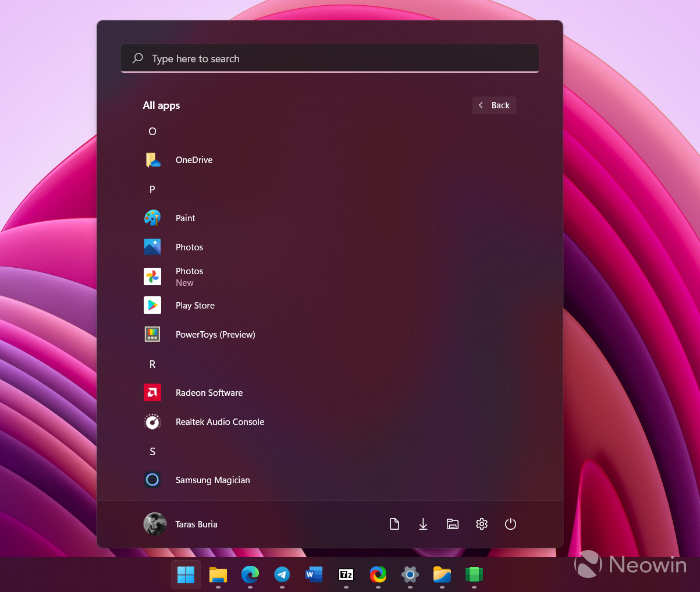Open OneDrive from the app list
Screen dimensions: 700x592
tap(194, 159)
